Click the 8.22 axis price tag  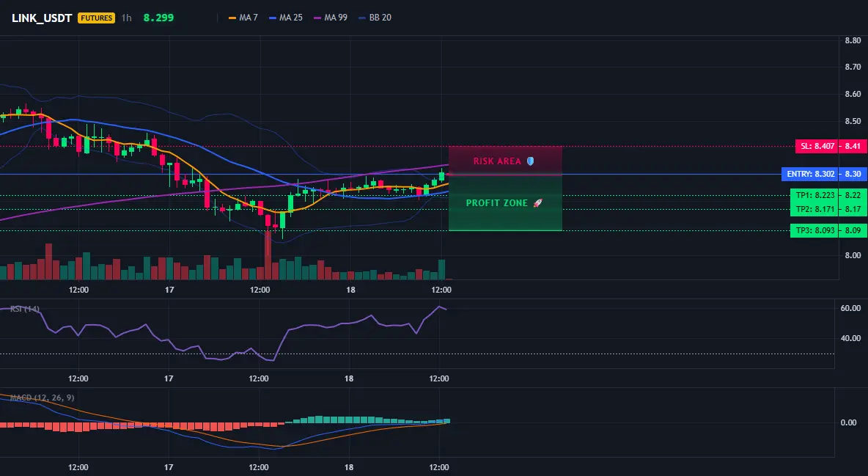(x=853, y=195)
